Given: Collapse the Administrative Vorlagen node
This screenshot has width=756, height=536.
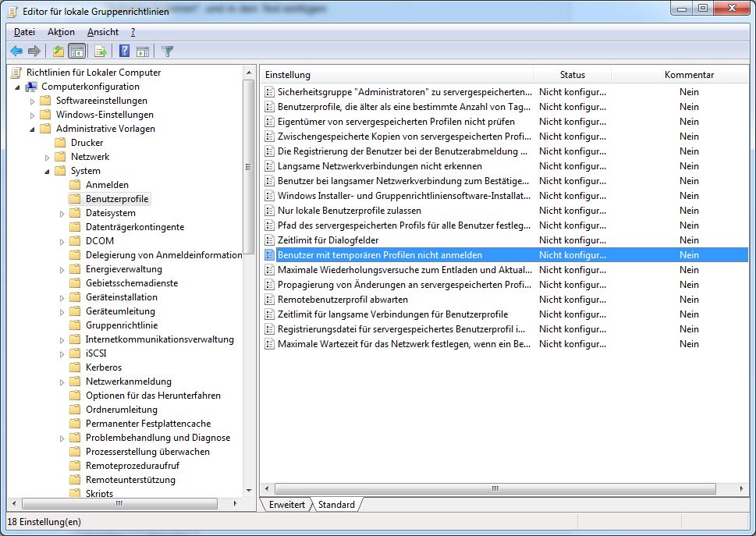Looking at the screenshot, I should click(32, 130).
